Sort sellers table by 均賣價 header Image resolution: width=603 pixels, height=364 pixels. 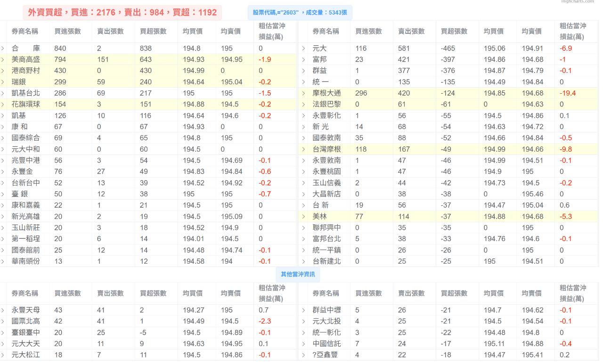[x=532, y=31]
